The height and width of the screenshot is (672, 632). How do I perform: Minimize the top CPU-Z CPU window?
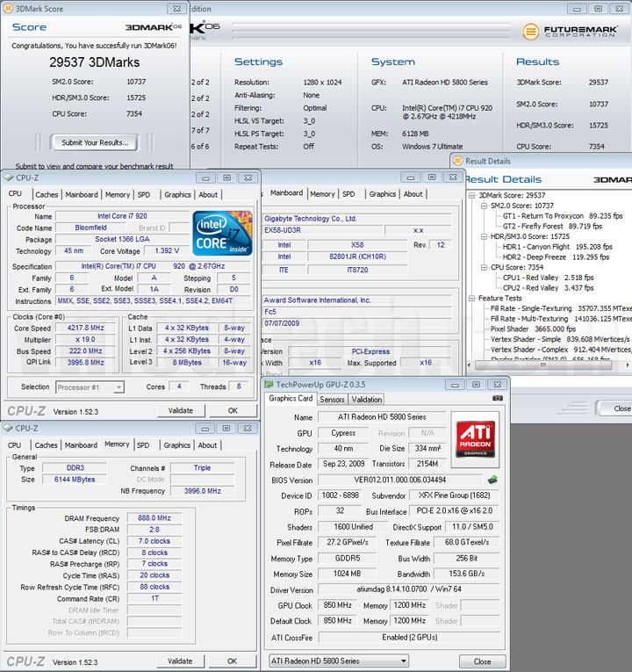tap(206, 177)
